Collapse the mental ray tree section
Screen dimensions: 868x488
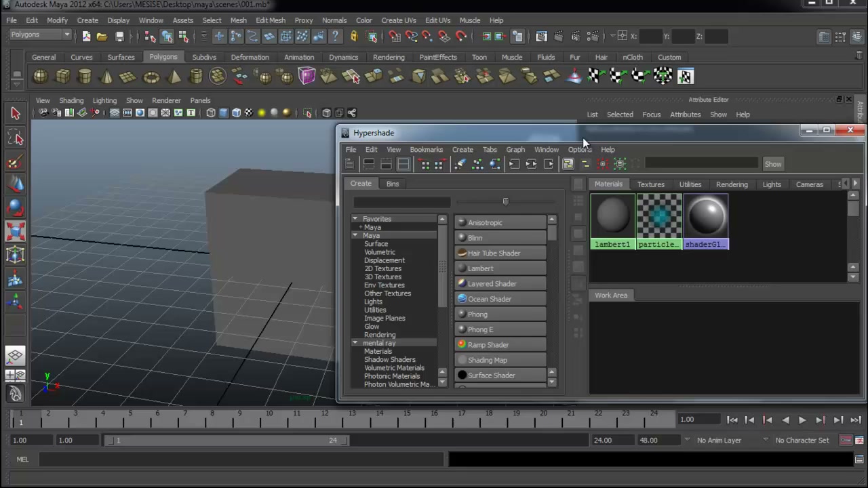(355, 343)
